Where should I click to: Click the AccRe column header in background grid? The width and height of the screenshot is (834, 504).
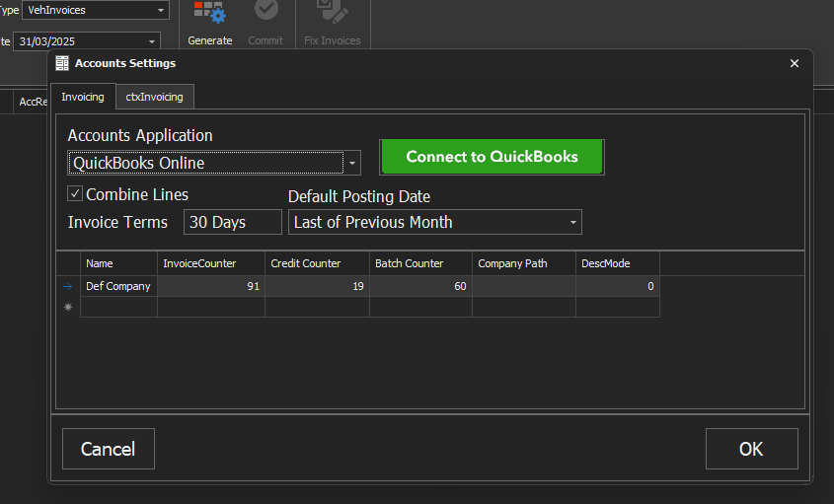tap(33, 102)
